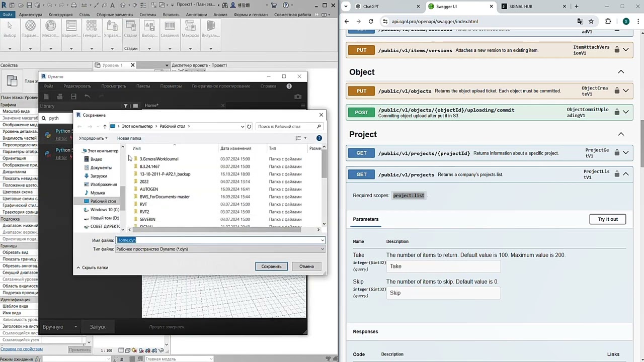Click lock icon on PUT /public/v1/items/versions
Screen dimensions: 644x362
point(617,50)
